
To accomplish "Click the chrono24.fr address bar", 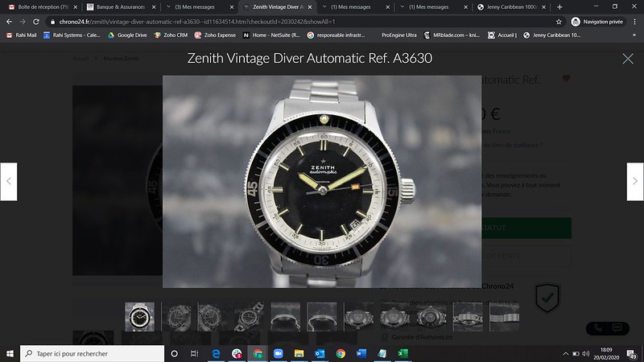I will (304, 22).
